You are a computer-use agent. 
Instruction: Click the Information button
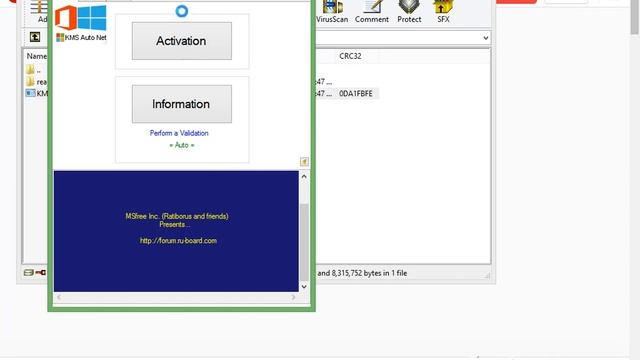[182, 104]
